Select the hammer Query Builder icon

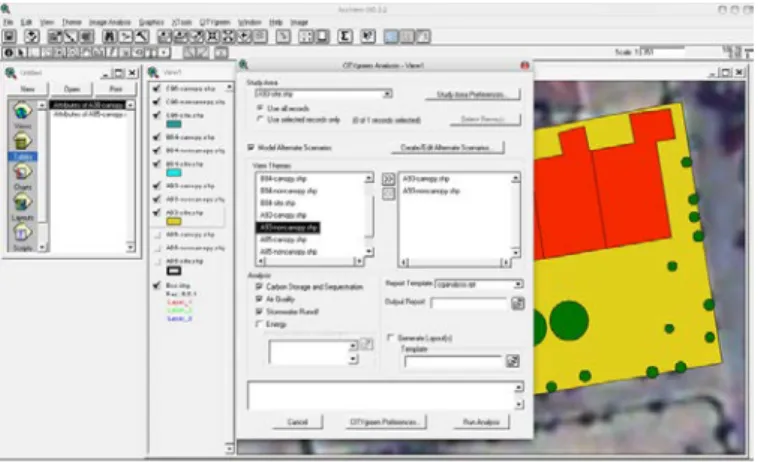142,36
